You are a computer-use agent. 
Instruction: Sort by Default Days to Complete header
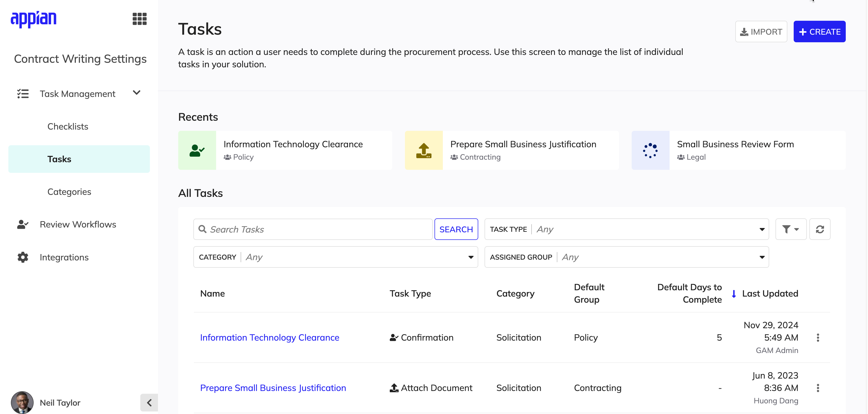[689, 294]
